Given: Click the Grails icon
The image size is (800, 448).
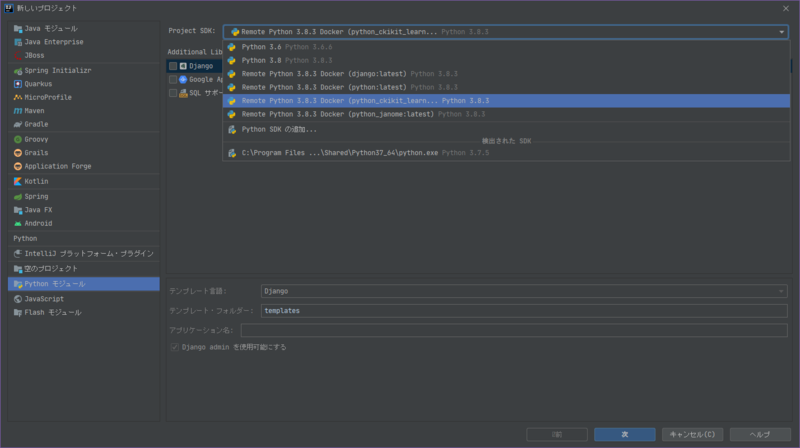Looking at the screenshot, I should tap(18, 153).
